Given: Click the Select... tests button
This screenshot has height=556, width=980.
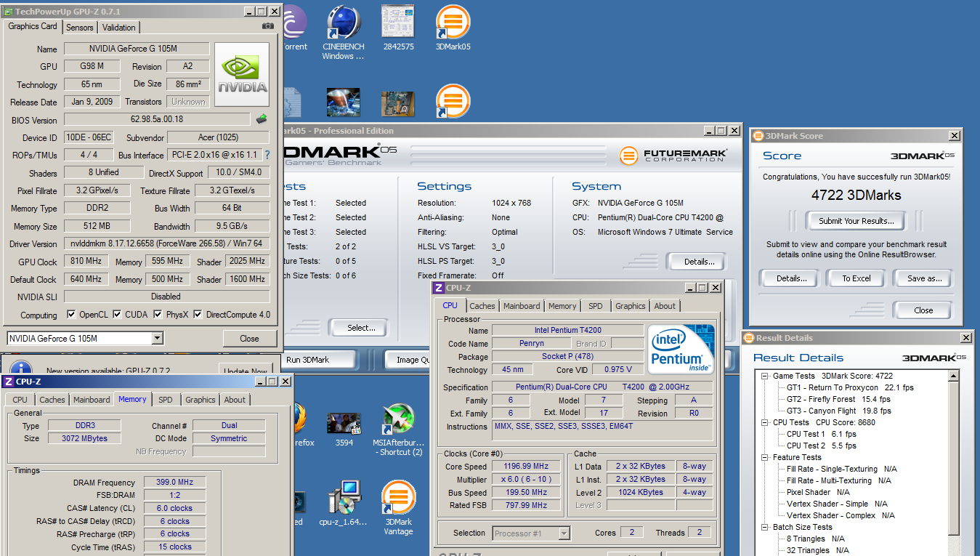Looking at the screenshot, I should 360,328.
